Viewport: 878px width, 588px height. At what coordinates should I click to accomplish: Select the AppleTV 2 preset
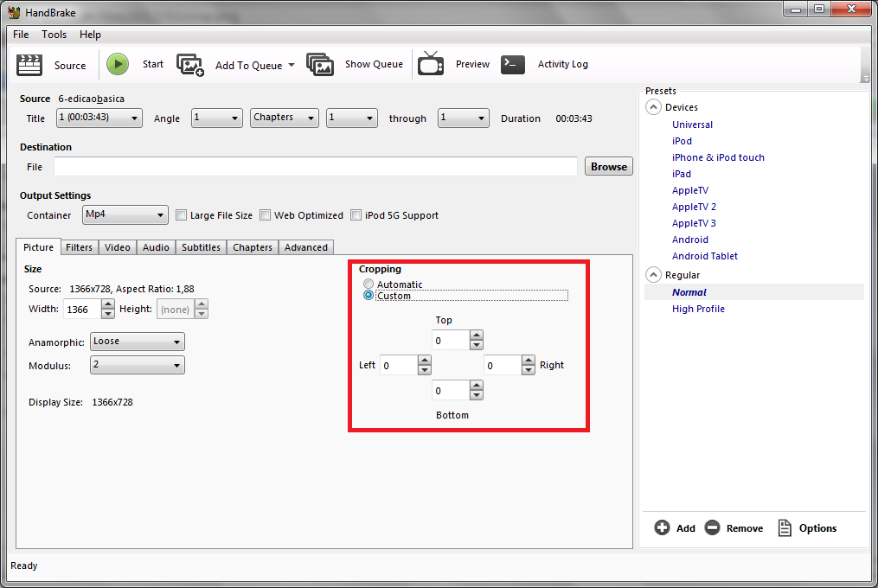point(694,207)
